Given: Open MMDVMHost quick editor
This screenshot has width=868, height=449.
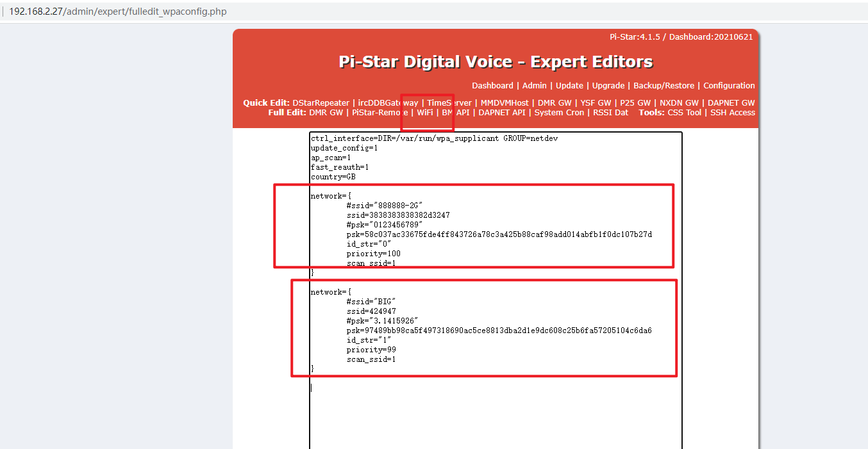Looking at the screenshot, I should pos(505,103).
